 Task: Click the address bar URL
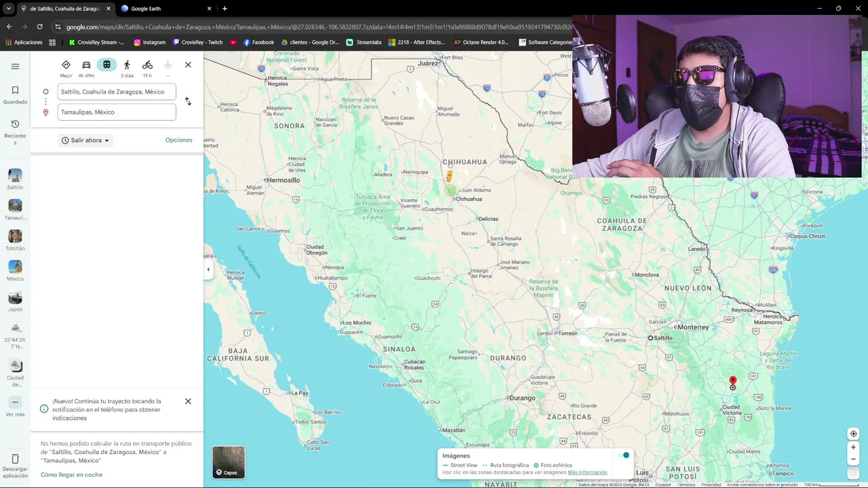click(x=319, y=26)
